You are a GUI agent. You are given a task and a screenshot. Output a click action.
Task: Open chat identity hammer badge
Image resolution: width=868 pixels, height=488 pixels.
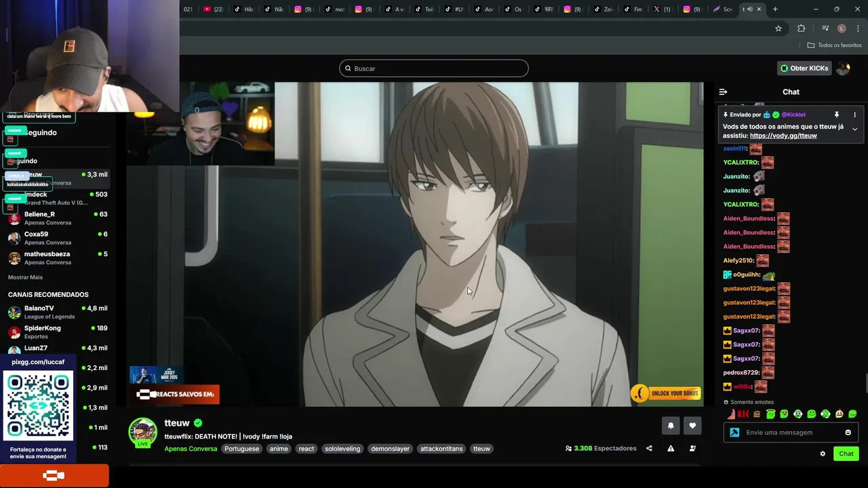click(x=734, y=432)
